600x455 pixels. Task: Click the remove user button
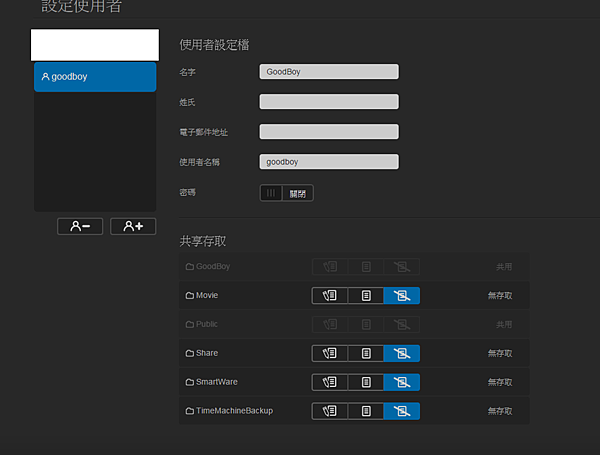coord(80,227)
